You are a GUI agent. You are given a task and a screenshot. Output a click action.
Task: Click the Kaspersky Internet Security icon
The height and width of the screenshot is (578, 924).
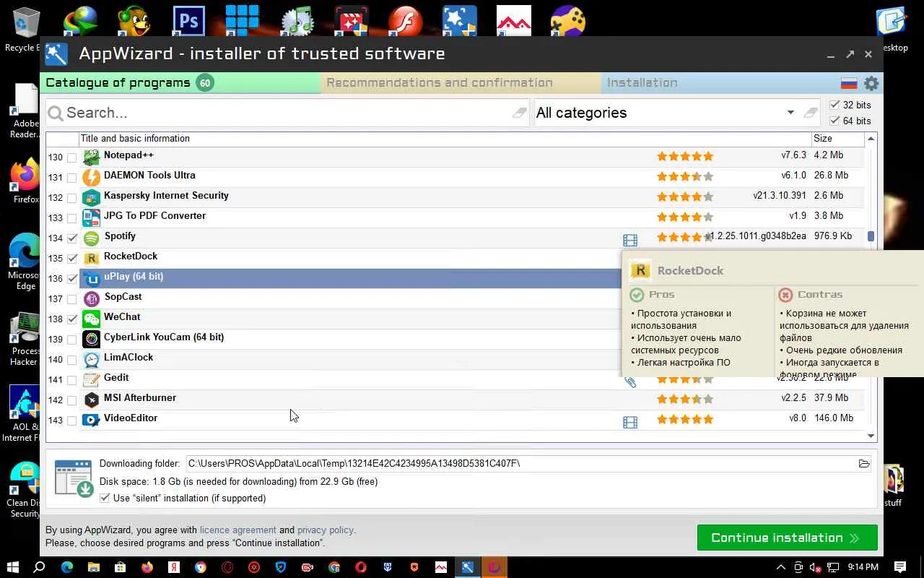click(x=91, y=197)
